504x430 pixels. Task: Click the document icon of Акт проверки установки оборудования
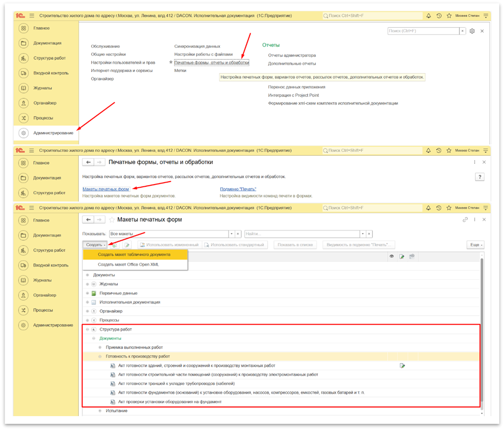click(x=113, y=402)
